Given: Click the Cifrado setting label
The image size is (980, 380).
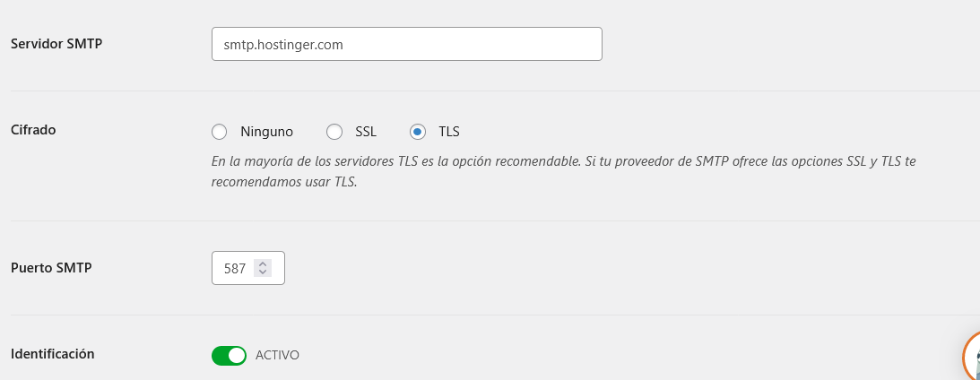Looking at the screenshot, I should pyautogui.click(x=34, y=130).
